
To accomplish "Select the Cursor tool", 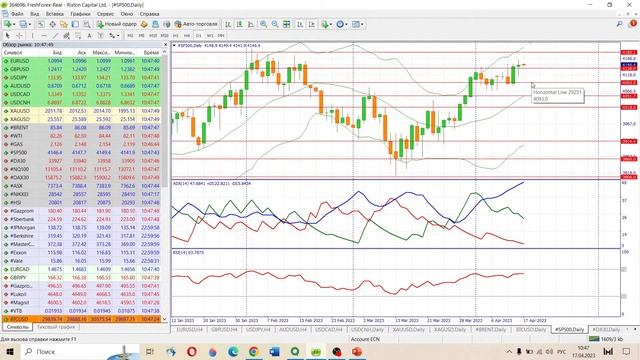I will pos(7,36).
